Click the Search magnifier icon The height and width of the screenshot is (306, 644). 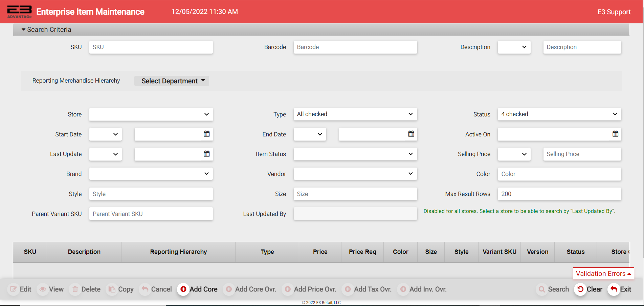coord(542,289)
